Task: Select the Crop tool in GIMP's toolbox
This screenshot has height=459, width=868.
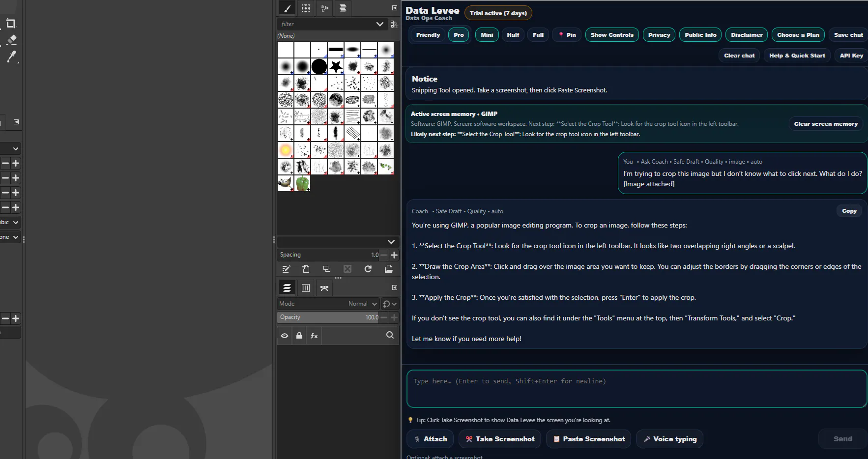Action: click(x=11, y=24)
